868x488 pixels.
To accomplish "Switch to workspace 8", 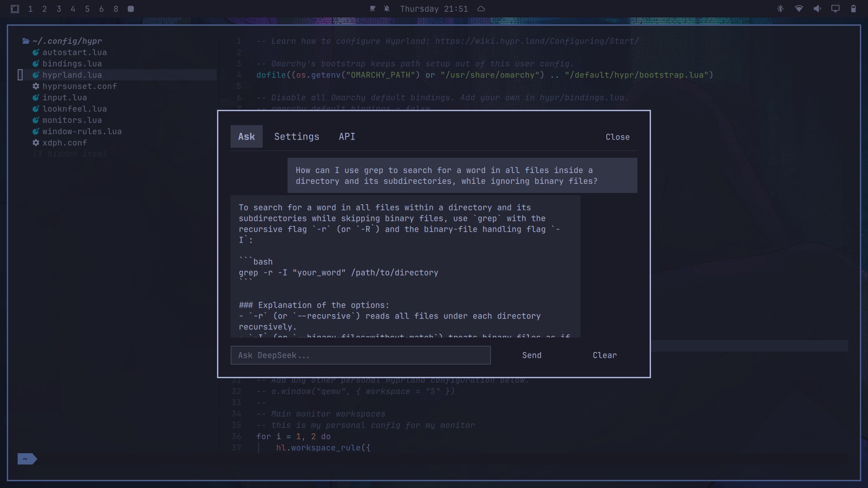I will point(116,9).
